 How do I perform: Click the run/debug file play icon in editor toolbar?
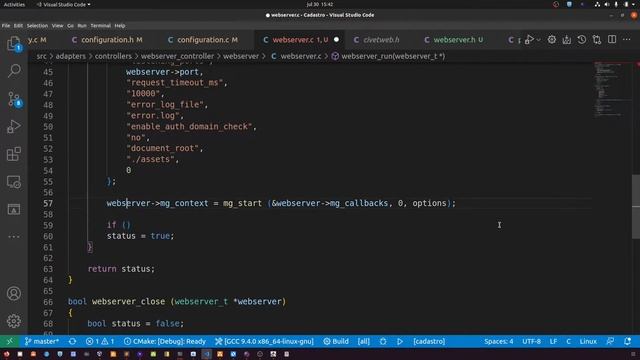529,40
